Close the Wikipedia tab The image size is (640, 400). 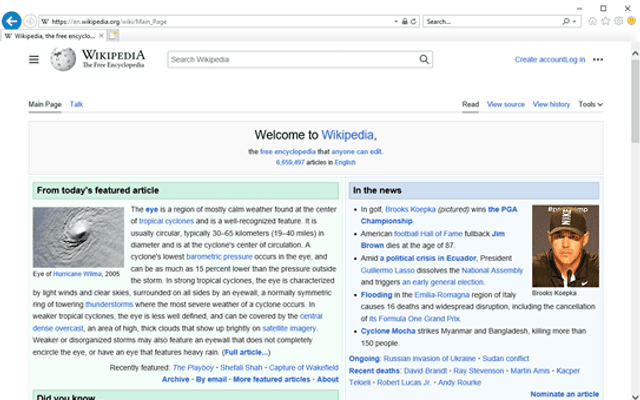pyautogui.click(x=101, y=36)
